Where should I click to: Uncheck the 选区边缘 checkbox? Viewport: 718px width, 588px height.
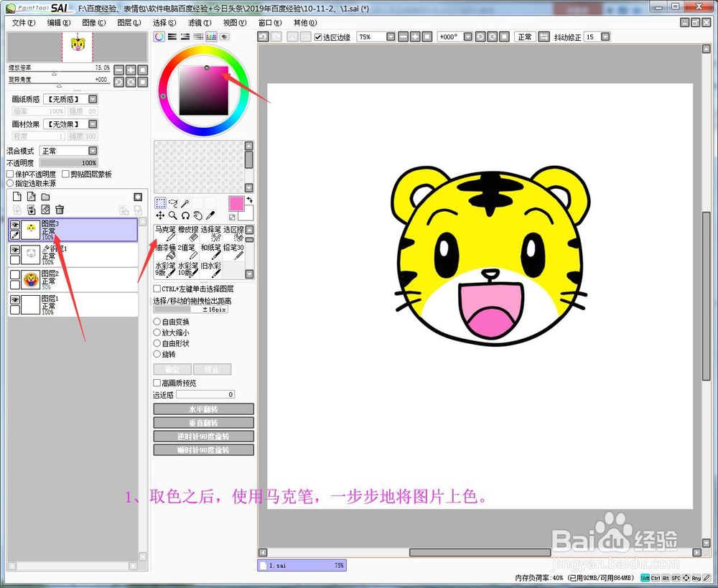click(x=318, y=37)
